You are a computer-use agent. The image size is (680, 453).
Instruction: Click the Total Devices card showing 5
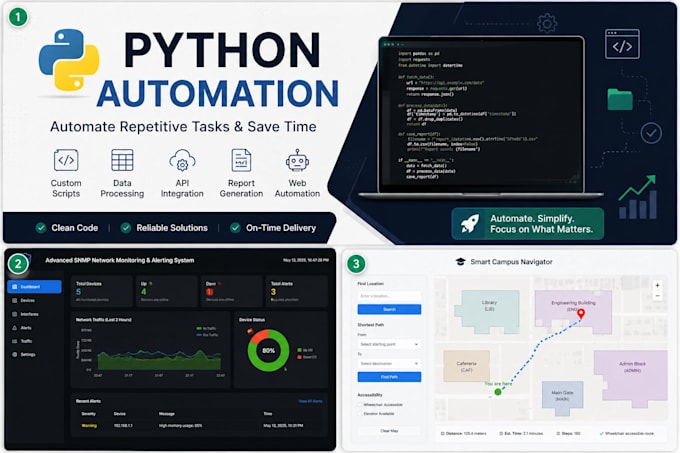click(101, 291)
